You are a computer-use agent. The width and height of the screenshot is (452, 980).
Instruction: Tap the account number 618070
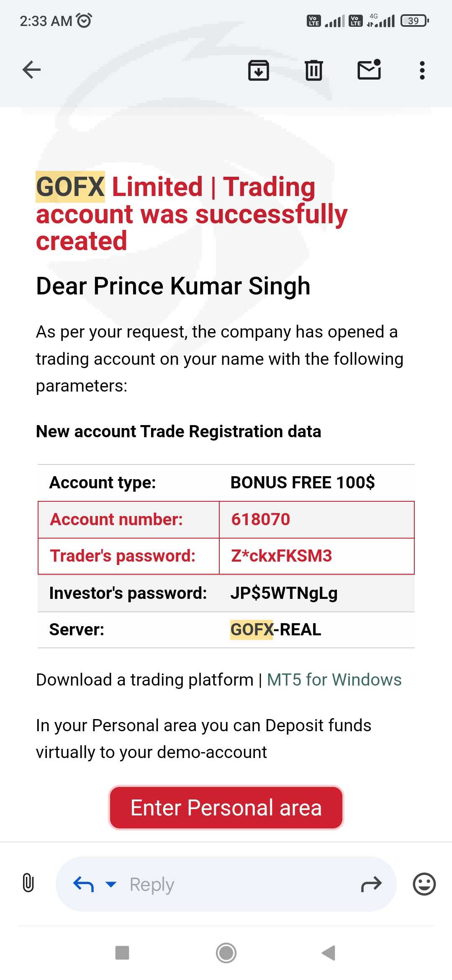[x=260, y=519]
